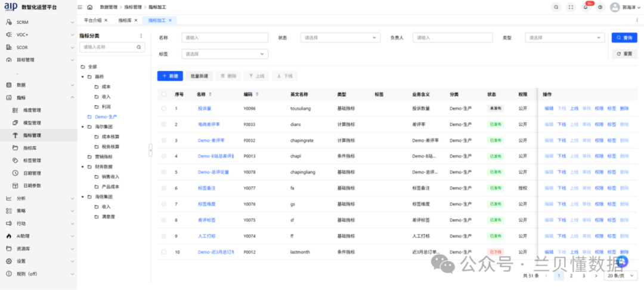Switch to the 平台介绍 tab
The width and height of the screenshot is (644, 290).
tap(92, 20)
